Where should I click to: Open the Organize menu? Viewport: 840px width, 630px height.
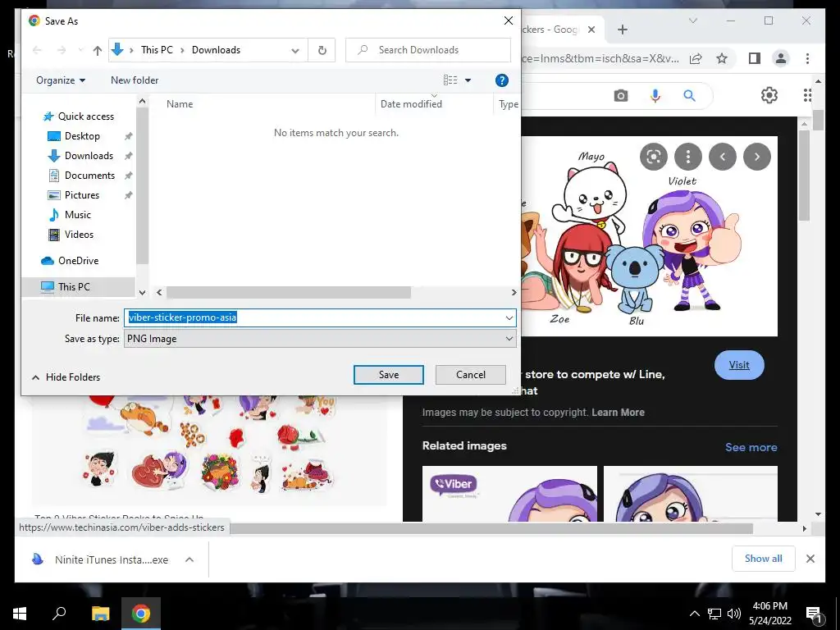click(x=61, y=80)
